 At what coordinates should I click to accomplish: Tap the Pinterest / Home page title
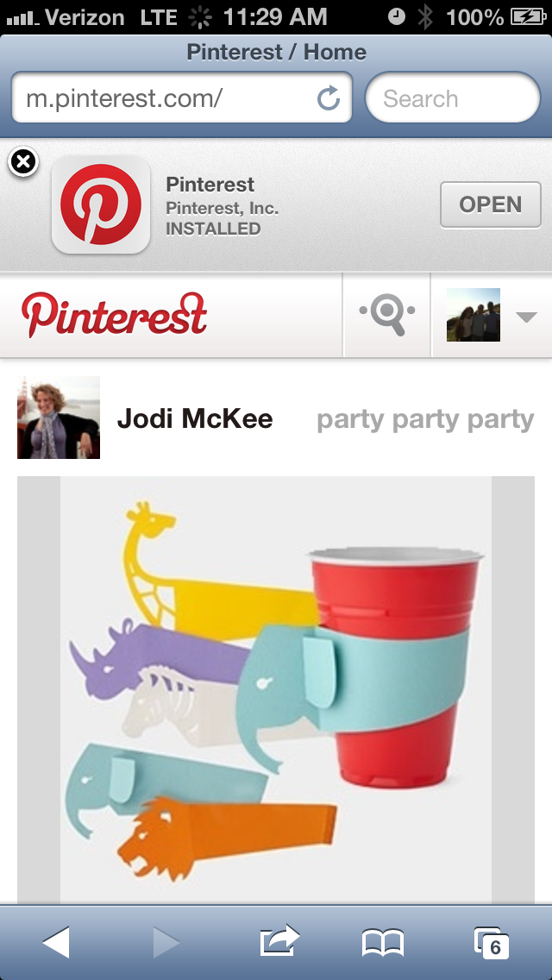tap(276, 52)
